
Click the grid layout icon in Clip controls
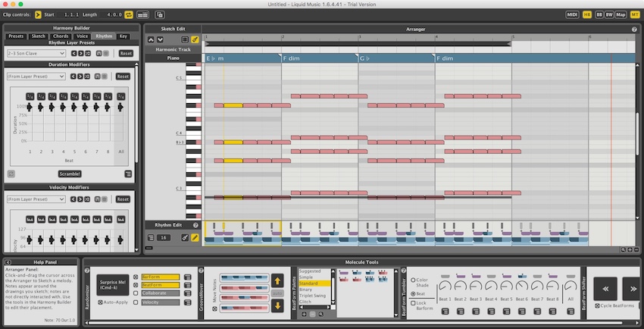click(142, 15)
